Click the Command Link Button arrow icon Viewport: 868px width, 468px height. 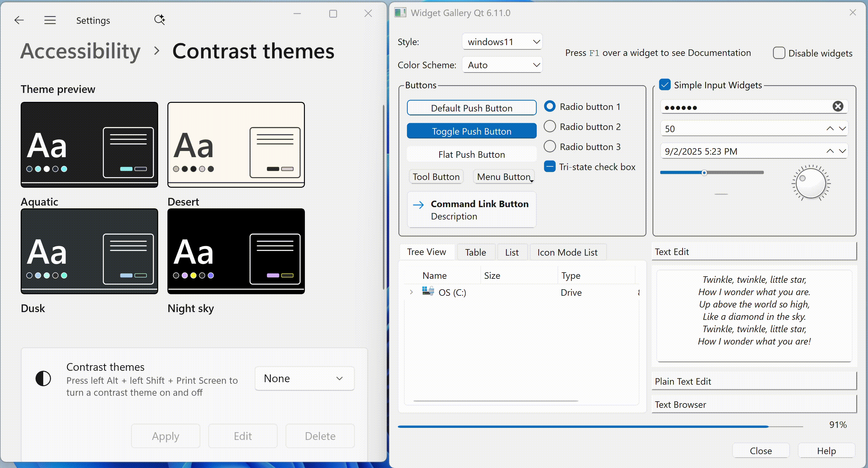[x=419, y=205]
